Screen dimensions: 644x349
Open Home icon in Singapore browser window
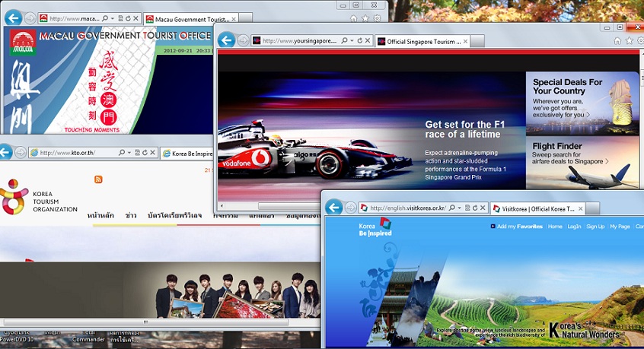point(617,40)
